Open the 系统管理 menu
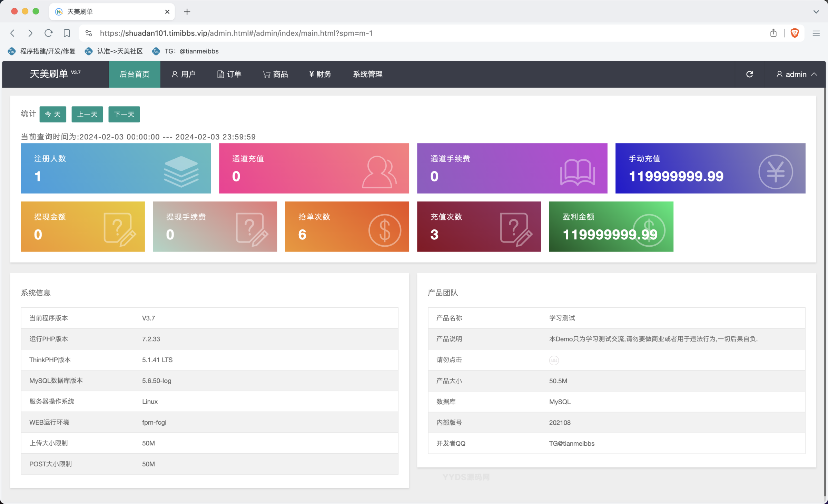Screen dimensions: 828x504 pos(367,74)
